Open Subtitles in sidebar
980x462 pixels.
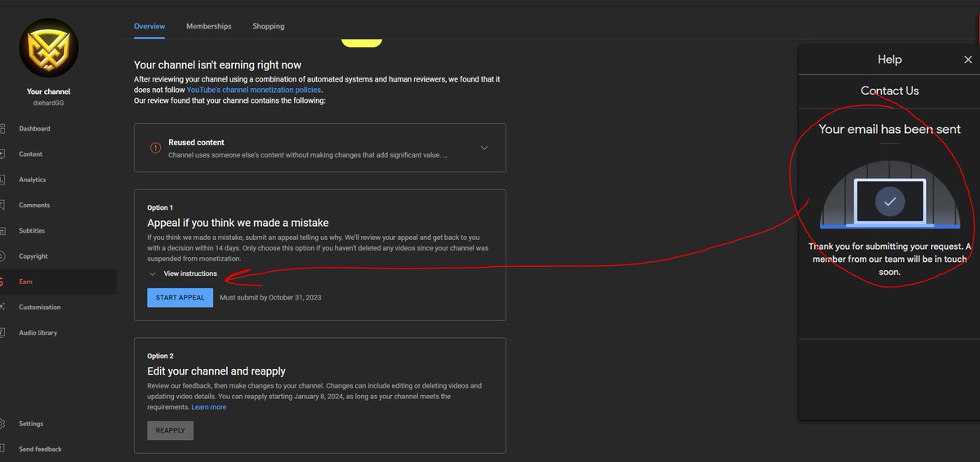(x=32, y=231)
